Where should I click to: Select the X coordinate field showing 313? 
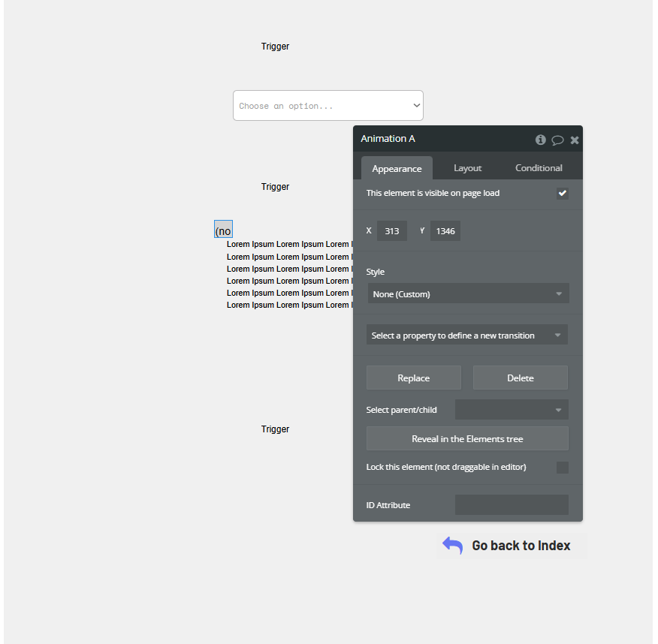(391, 230)
